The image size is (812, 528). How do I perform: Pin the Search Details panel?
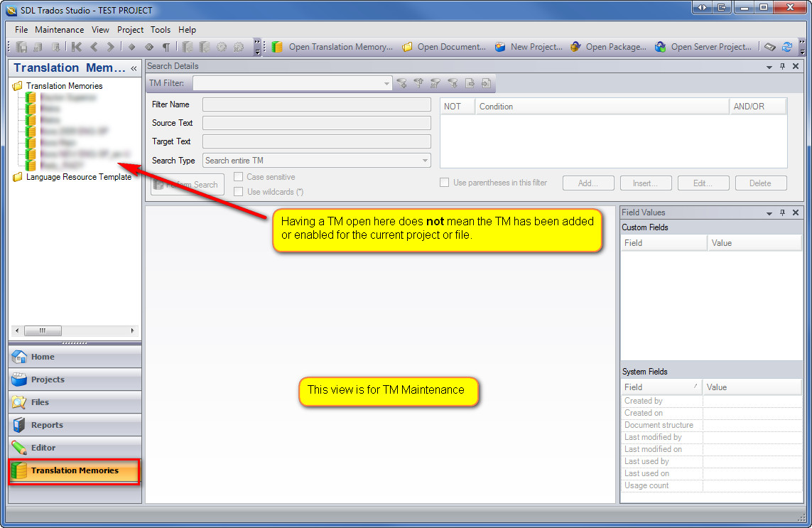[782, 66]
